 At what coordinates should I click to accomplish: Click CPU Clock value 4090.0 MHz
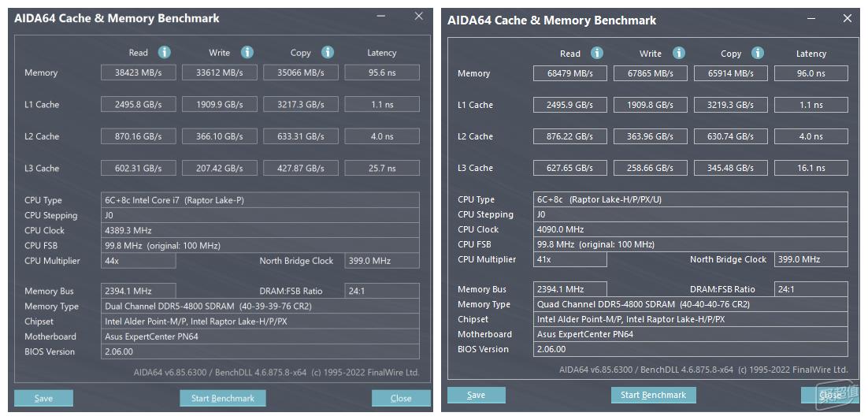[x=691, y=229]
